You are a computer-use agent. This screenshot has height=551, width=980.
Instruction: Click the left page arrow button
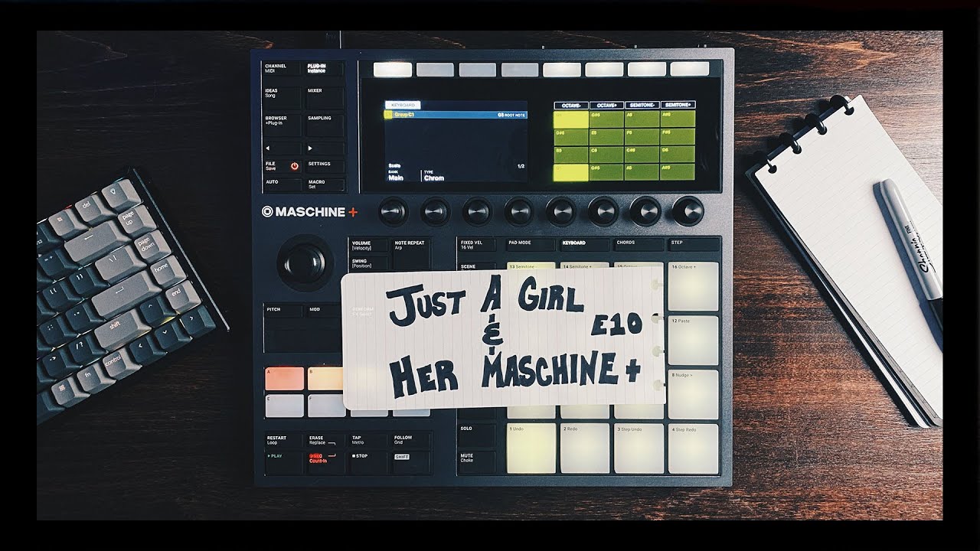click(282, 148)
